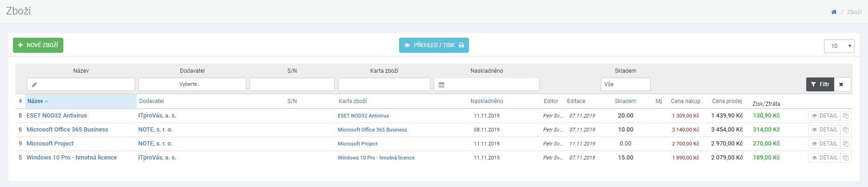This screenshot has height=187, width=868.
Task: Select sale price 1 439,90 Kč
Action: (727, 116)
